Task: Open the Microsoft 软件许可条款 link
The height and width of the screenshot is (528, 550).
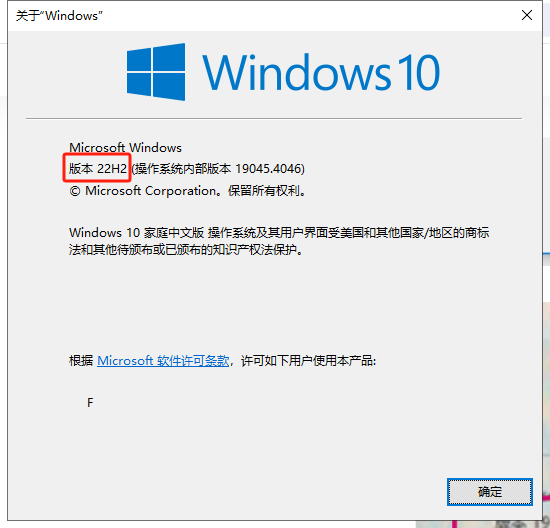Action: tap(163, 360)
